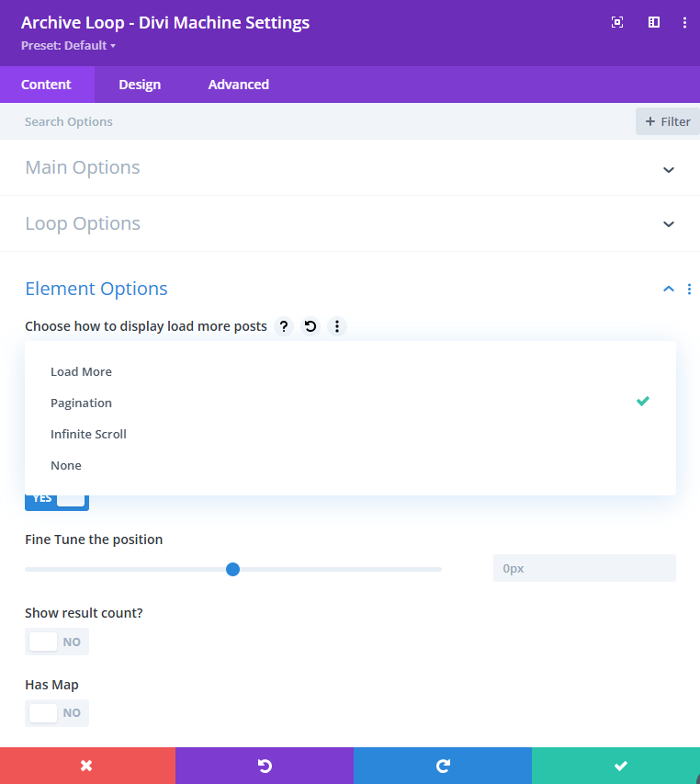Click the purple undo button
Image resolution: width=700 pixels, height=784 pixels.
(265, 766)
